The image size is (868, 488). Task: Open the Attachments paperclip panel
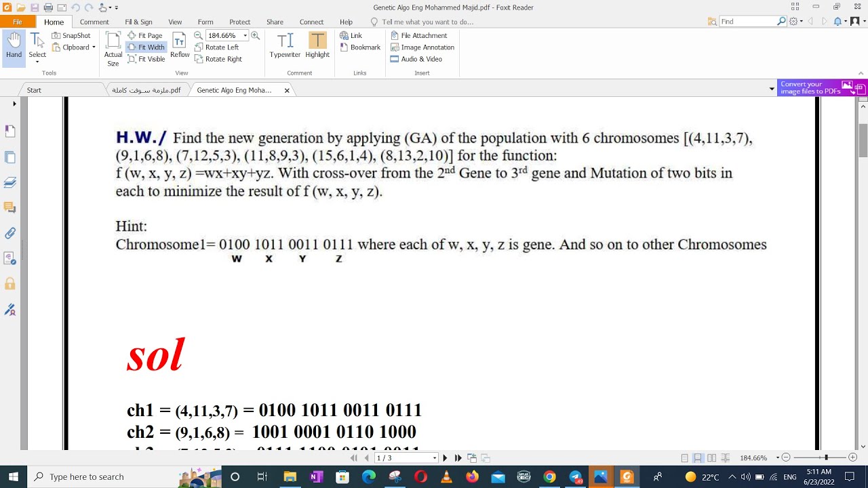point(9,233)
